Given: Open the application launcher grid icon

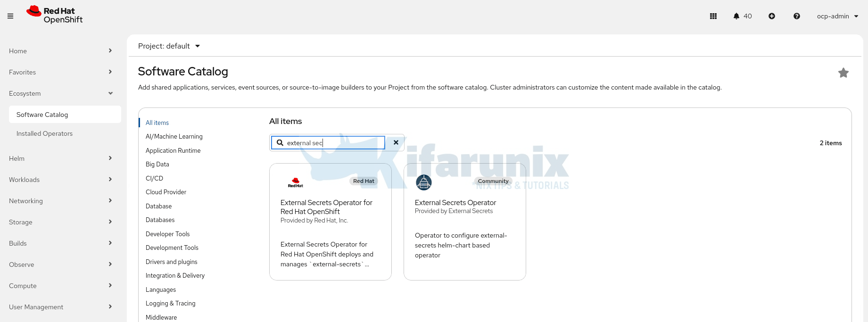Looking at the screenshot, I should (713, 16).
